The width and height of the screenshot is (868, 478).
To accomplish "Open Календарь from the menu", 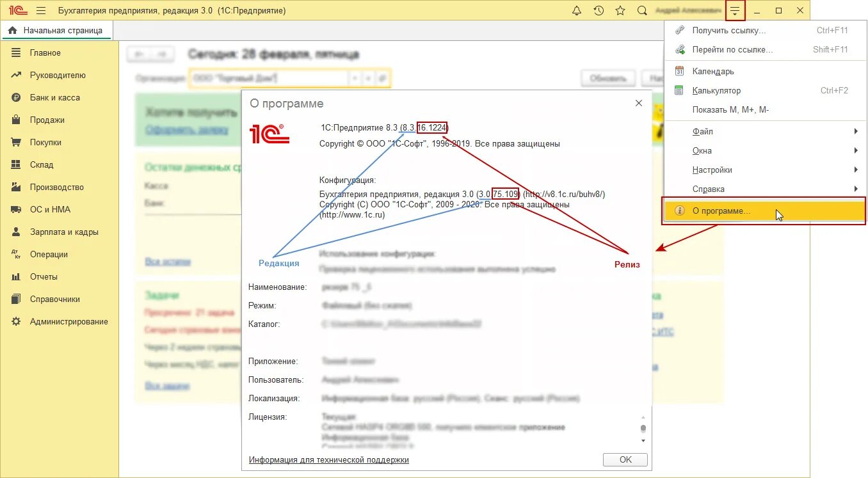I will [x=764, y=72].
